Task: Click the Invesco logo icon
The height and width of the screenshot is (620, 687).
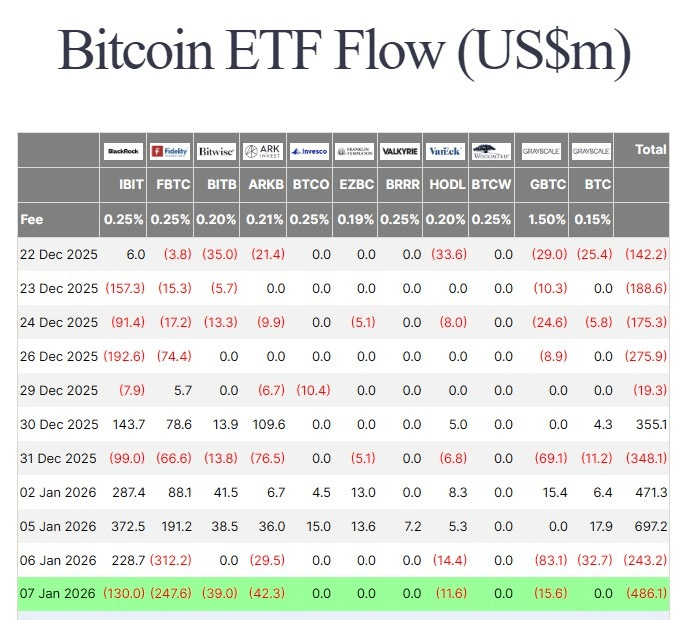Action: pyautogui.click(x=309, y=151)
